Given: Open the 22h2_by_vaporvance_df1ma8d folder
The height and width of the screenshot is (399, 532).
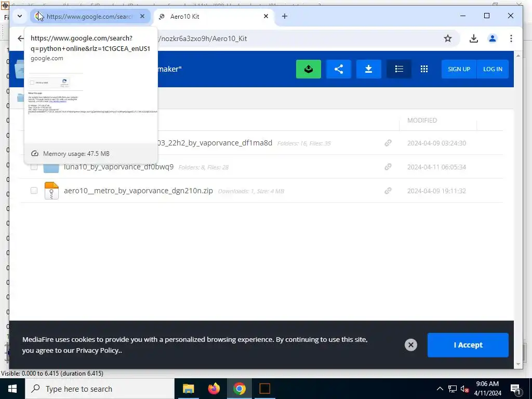Looking at the screenshot, I should [x=215, y=143].
